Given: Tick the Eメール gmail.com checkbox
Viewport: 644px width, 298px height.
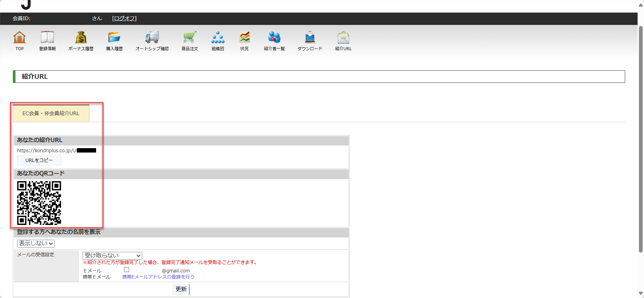Looking at the screenshot, I should click(x=126, y=270).
